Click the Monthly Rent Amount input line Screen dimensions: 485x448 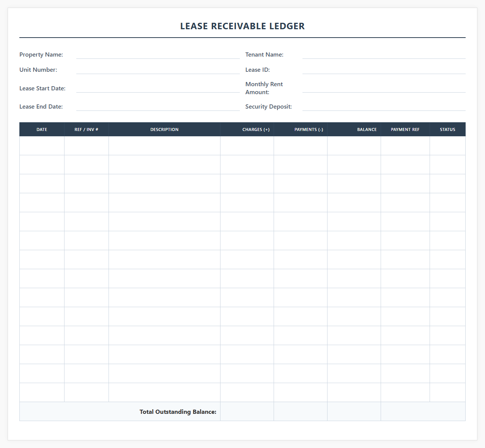click(384, 88)
